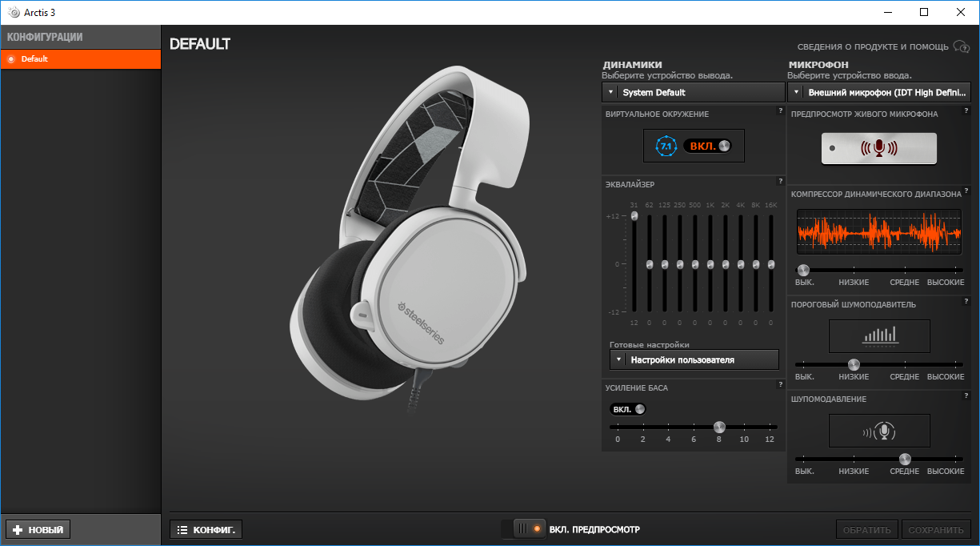Image resolution: width=980 pixels, height=546 pixels.
Task: Click the 125 Hz equalizer slider handle
Action: click(665, 264)
